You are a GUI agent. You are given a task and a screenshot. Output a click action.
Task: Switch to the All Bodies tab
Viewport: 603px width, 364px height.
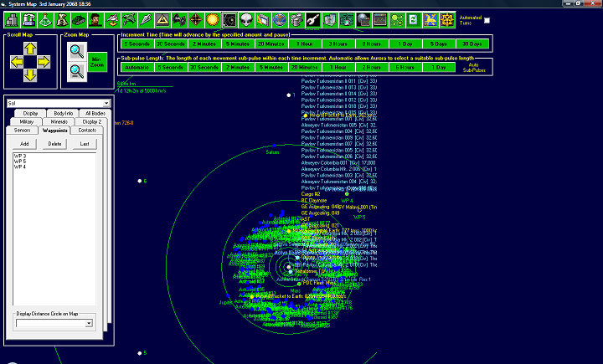click(95, 114)
